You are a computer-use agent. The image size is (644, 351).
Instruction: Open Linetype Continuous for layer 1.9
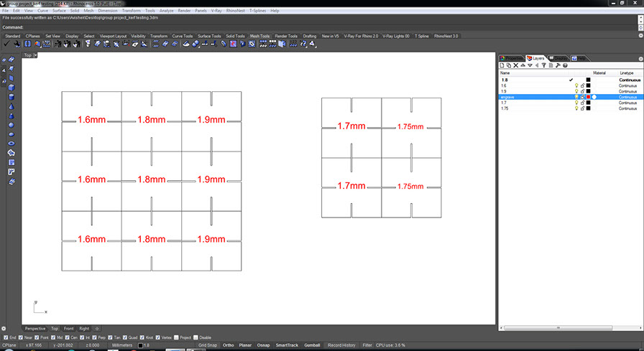coord(628,91)
